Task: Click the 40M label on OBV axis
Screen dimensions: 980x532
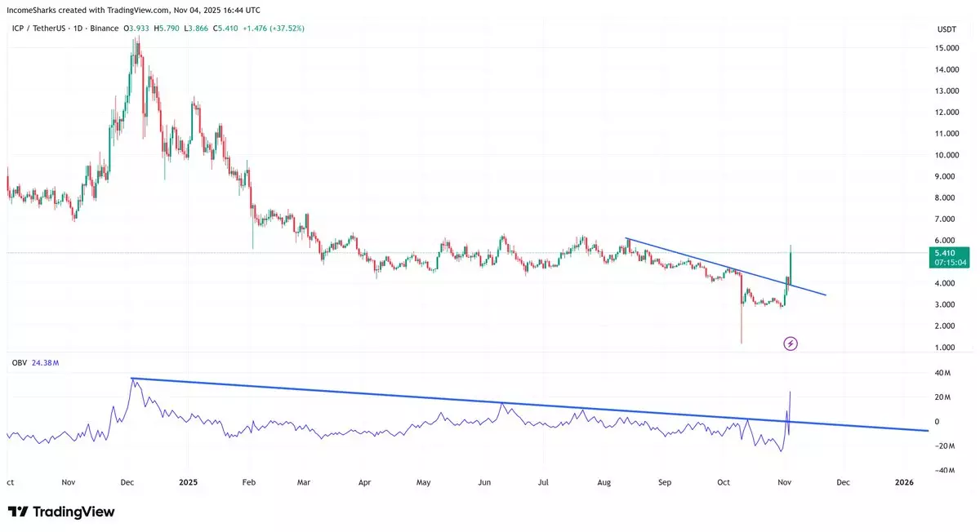Action: click(x=943, y=373)
